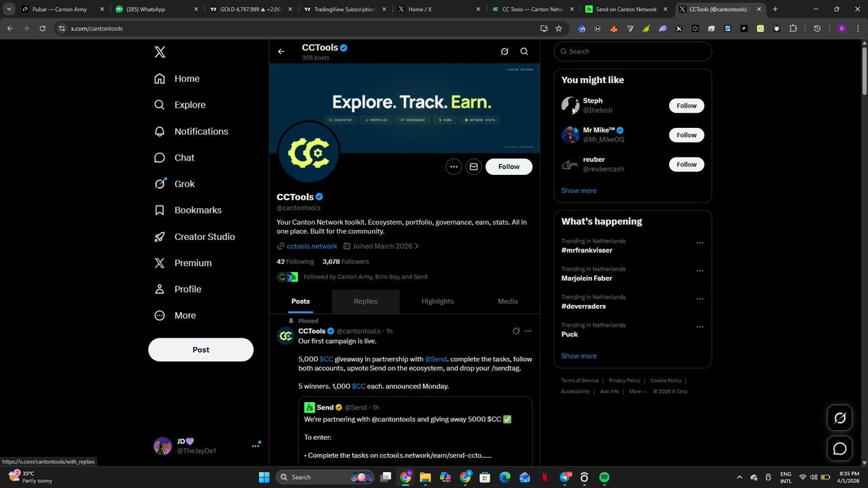Image resolution: width=868 pixels, height=488 pixels.
Task: Open the three-dot menu on CCTools profile
Action: pyautogui.click(x=454, y=166)
